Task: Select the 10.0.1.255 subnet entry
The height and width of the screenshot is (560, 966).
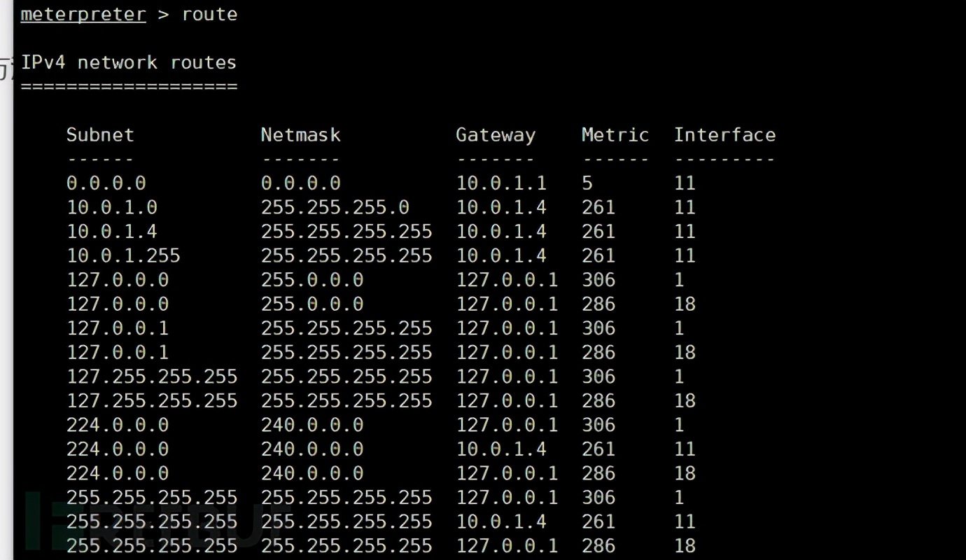Action: (123, 255)
